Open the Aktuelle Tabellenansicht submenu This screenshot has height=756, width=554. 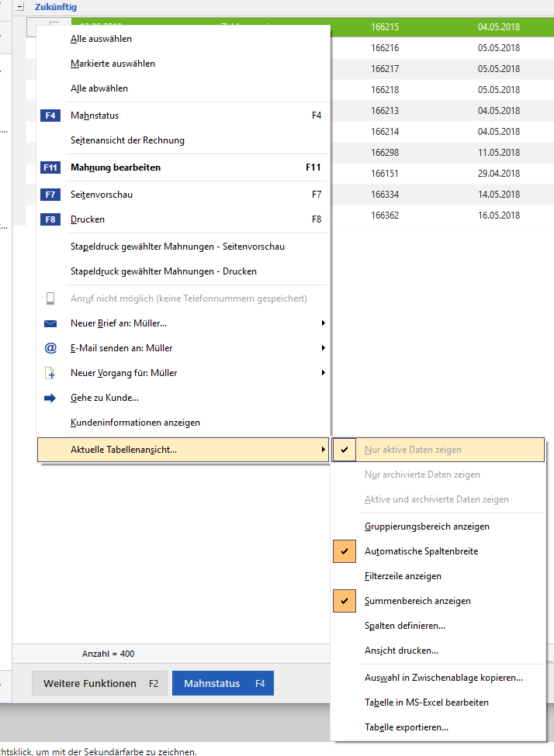pyautogui.click(x=183, y=450)
